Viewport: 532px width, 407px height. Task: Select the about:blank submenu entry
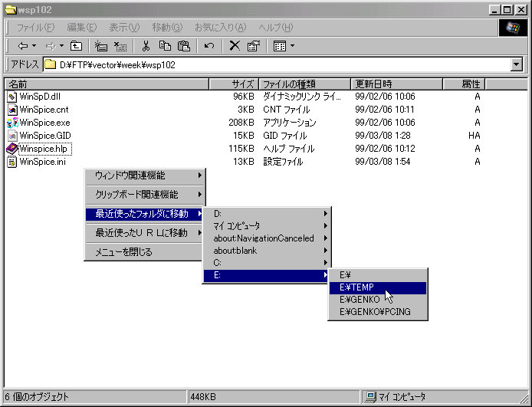pyautogui.click(x=267, y=251)
